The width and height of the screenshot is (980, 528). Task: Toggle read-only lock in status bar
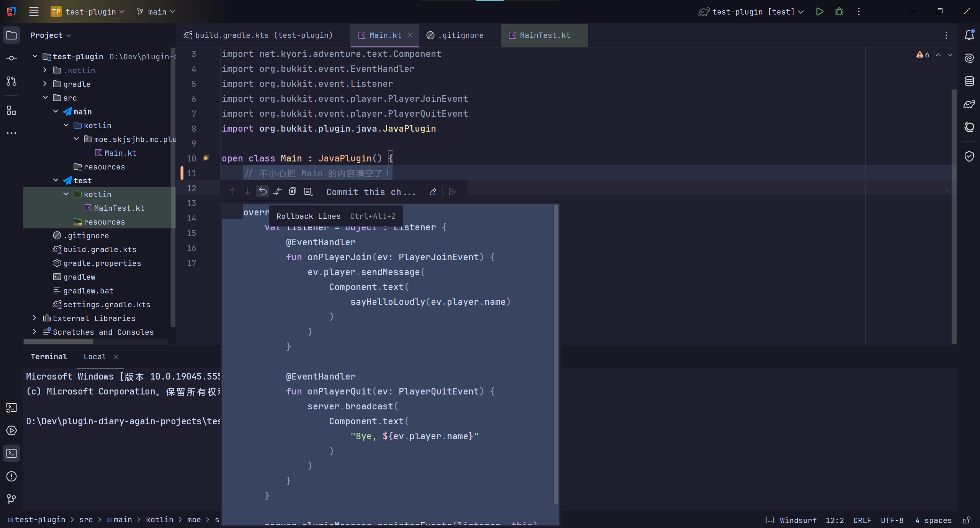pos(966,520)
